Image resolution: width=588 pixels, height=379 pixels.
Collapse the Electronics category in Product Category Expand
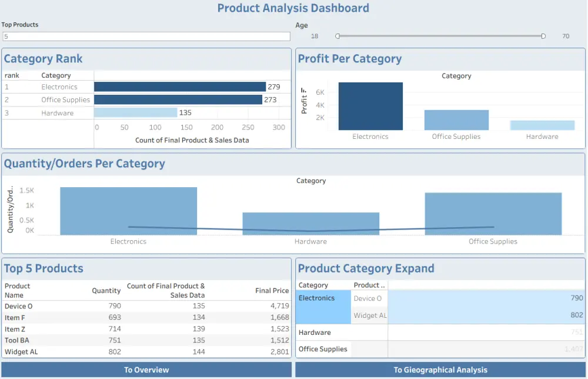[x=317, y=298]
